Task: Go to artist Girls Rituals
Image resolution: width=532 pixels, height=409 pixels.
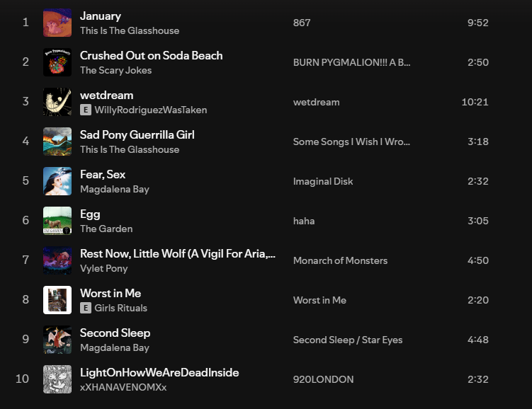Action: point(121,308)
